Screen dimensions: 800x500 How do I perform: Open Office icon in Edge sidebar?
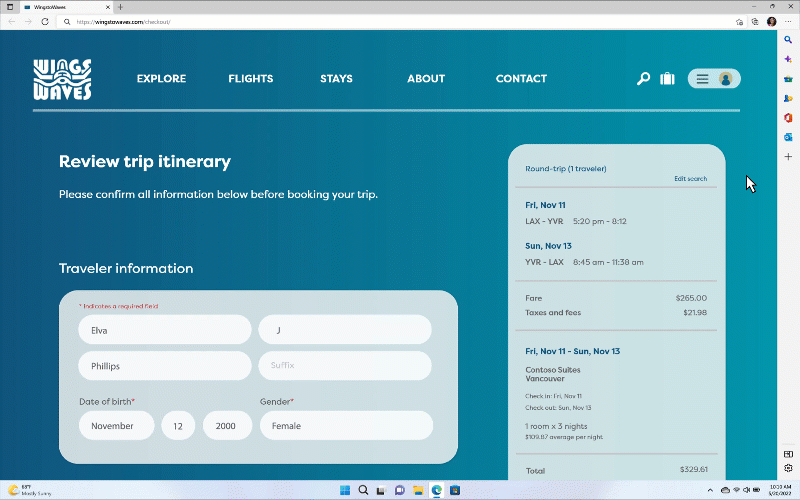tap(788, 118)
